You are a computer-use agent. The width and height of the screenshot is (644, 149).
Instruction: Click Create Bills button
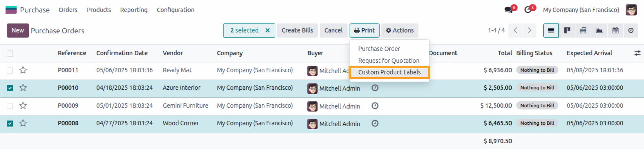click(298, 30)
